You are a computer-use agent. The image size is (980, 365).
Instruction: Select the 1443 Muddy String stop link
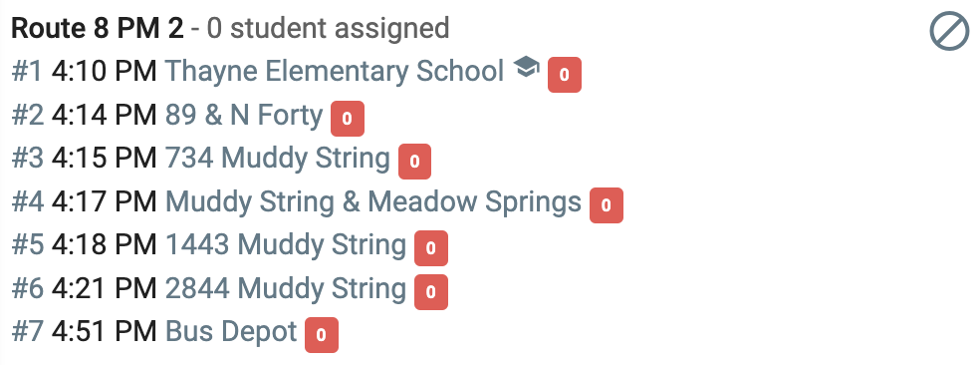point(286,244)
